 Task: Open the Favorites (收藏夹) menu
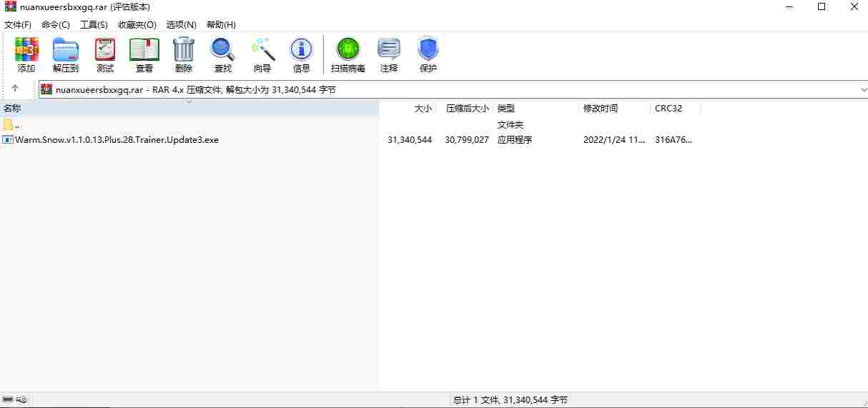(x=137, y=24)
